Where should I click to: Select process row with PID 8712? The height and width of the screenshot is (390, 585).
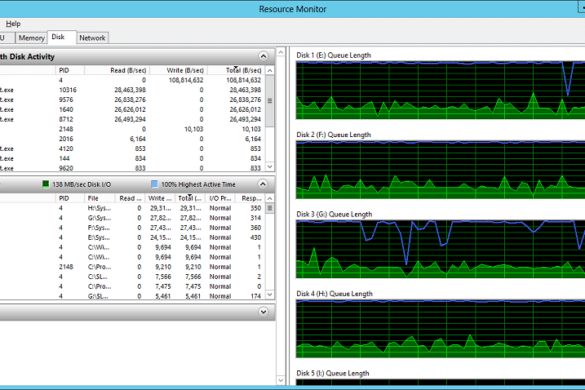[x=132, y=119]
